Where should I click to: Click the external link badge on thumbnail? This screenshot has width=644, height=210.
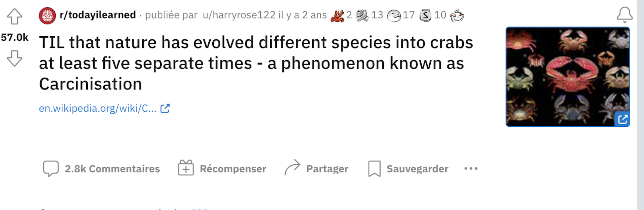pyautogui.click(x=622, y=119)
